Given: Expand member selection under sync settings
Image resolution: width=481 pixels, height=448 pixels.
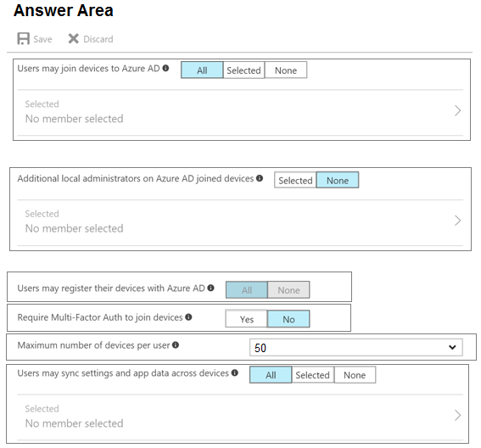Looking at the screenshot, I should (240, 417).
